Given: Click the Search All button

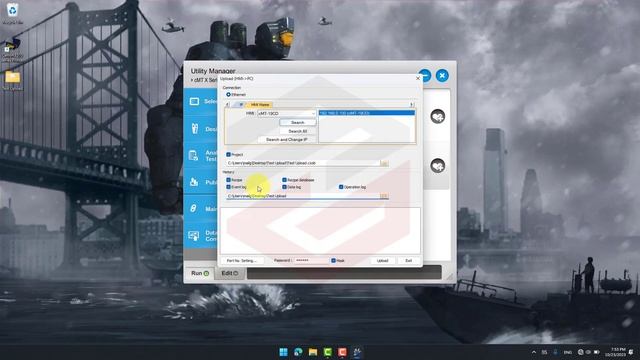Looking at the screenshot, I should [298, 131].
